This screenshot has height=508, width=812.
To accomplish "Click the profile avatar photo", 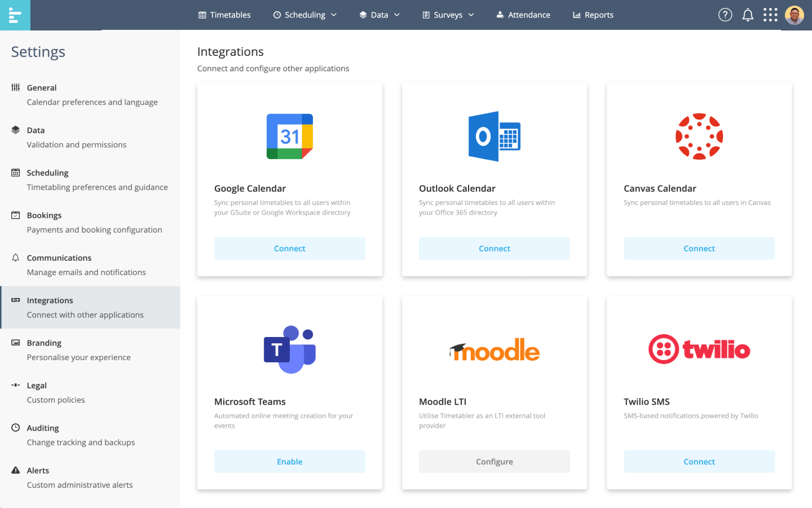I will (795, 15).
